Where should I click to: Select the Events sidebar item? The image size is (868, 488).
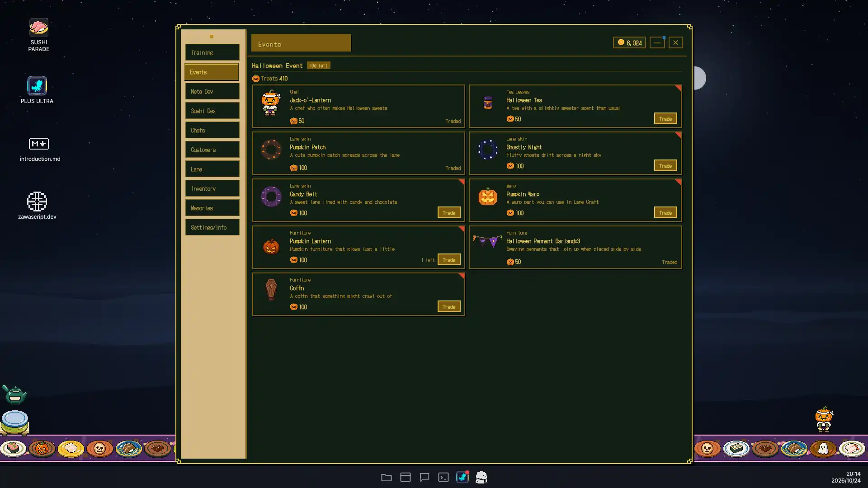(211, 72)
